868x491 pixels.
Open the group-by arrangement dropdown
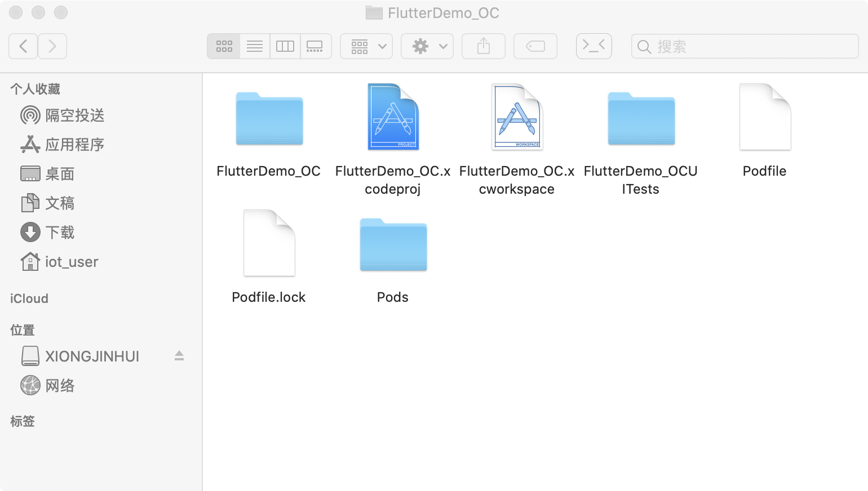click(366, 46)
